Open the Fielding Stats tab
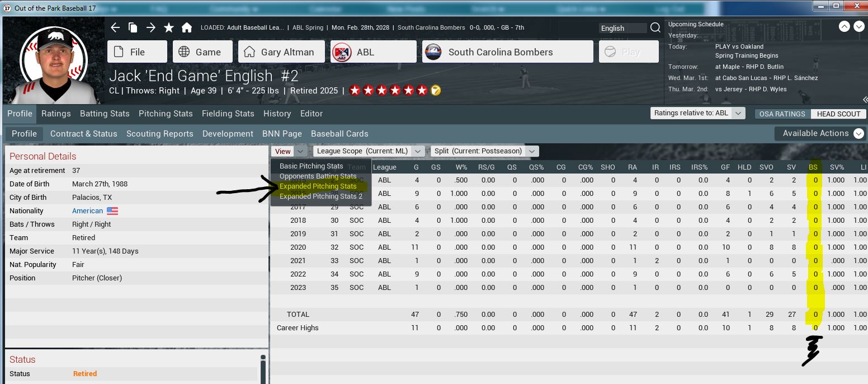This screenshot has width=868, height=384. point(228,114)
